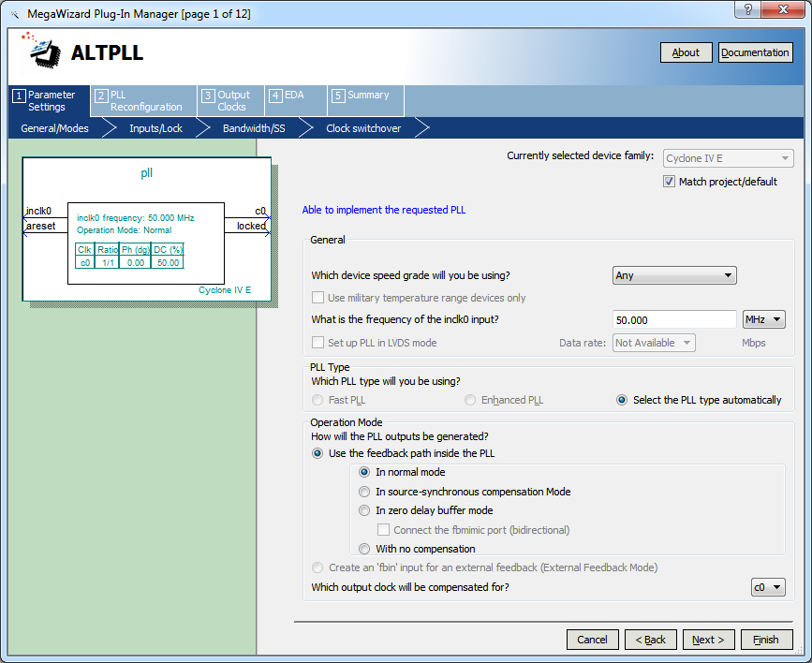
Task: Click 'Able to implement the requested PLL' text
Action: click(384, 210)
